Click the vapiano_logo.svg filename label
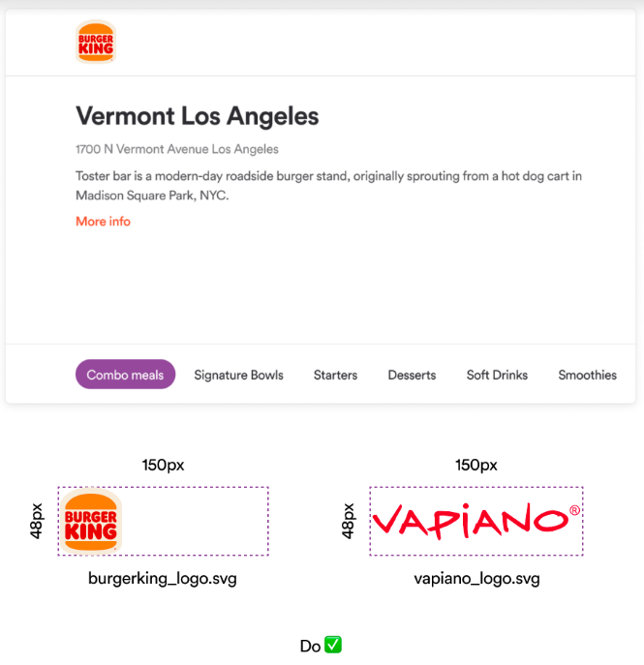Screen dimensions: 644x665 tap(476, 579)
